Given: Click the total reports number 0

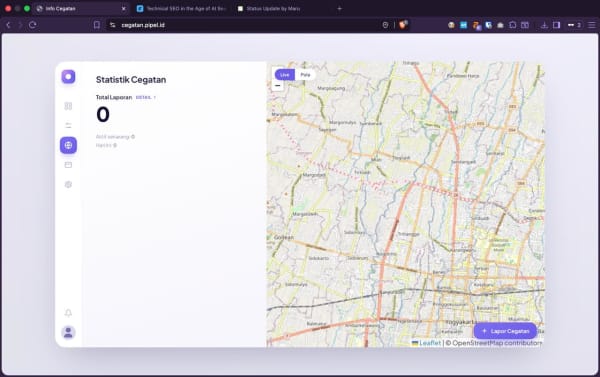Looking at the screenshot, I should pyautogui.click(x=103, y=114).
